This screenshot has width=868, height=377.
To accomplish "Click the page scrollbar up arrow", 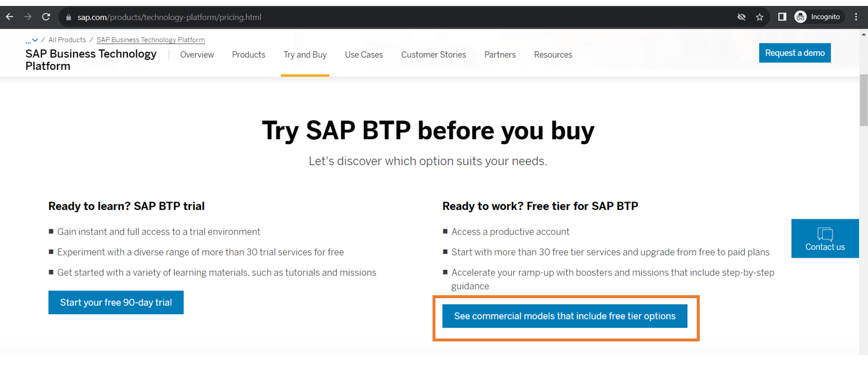I will coord(863,34).
